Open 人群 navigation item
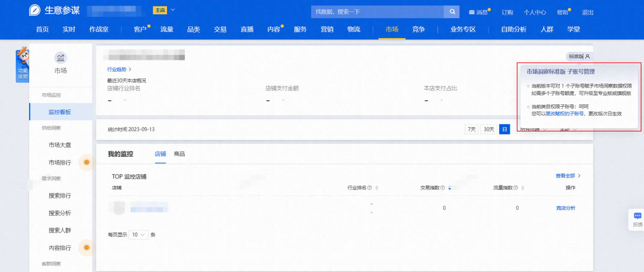This screenshot has height=272, width=644. point(547,29)
